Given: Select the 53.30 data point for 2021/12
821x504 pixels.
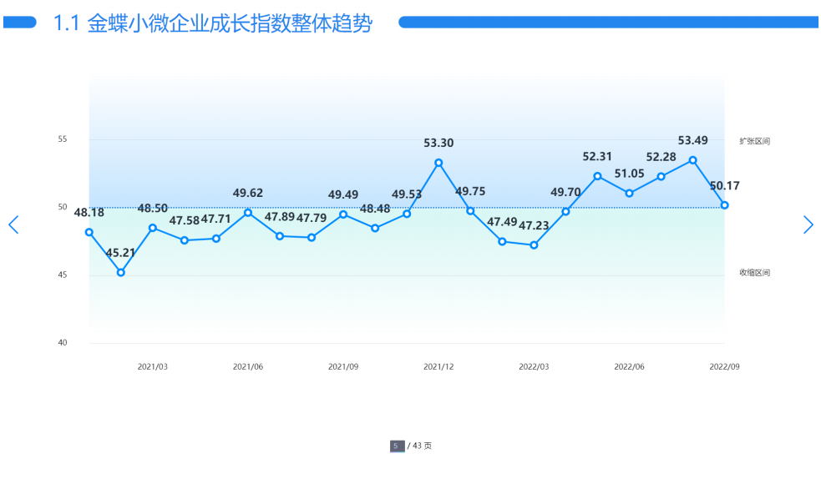Looking at the screenshot, I should pyautogui.click(x=438, y=163).
